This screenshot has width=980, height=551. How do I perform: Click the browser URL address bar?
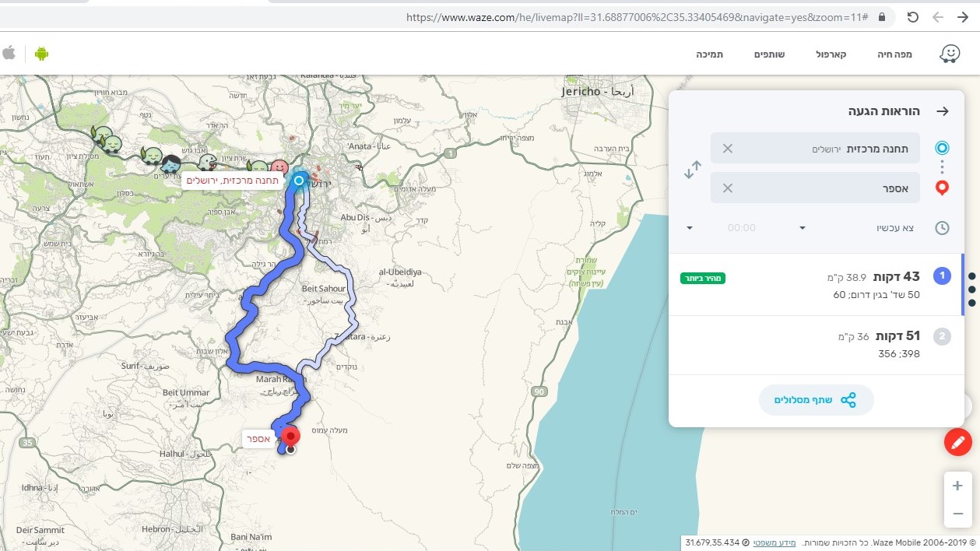coord(638,16)
